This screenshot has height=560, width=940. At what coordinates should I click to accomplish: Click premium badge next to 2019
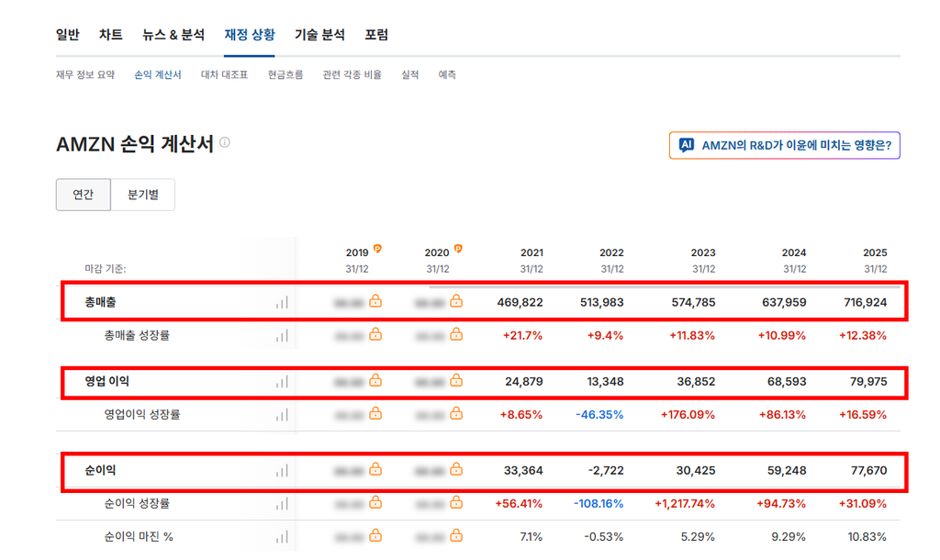pos(377,248)
